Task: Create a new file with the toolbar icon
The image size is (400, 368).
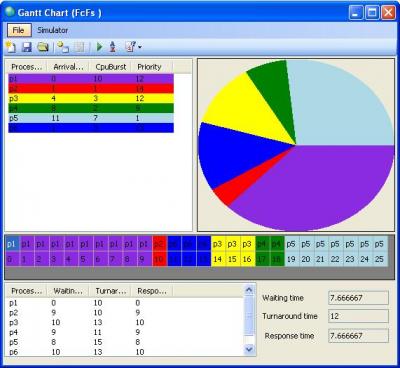Action: 11,47
